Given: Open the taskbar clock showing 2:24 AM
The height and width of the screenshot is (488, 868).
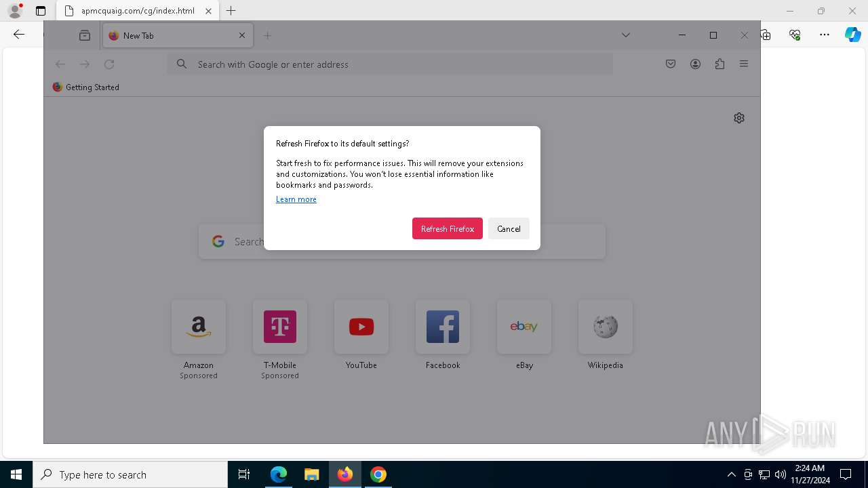Looking at the screenshot, I should pos(810,474).
